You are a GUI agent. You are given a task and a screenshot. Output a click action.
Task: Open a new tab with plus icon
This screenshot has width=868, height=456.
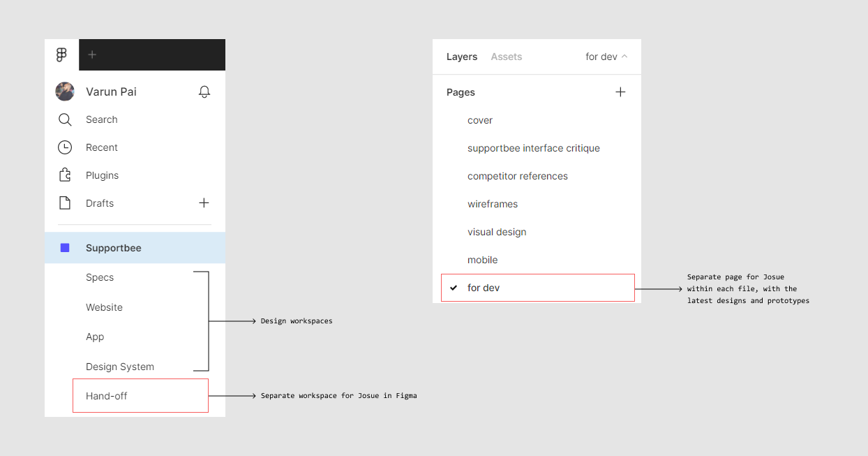(x=92, y=54)
